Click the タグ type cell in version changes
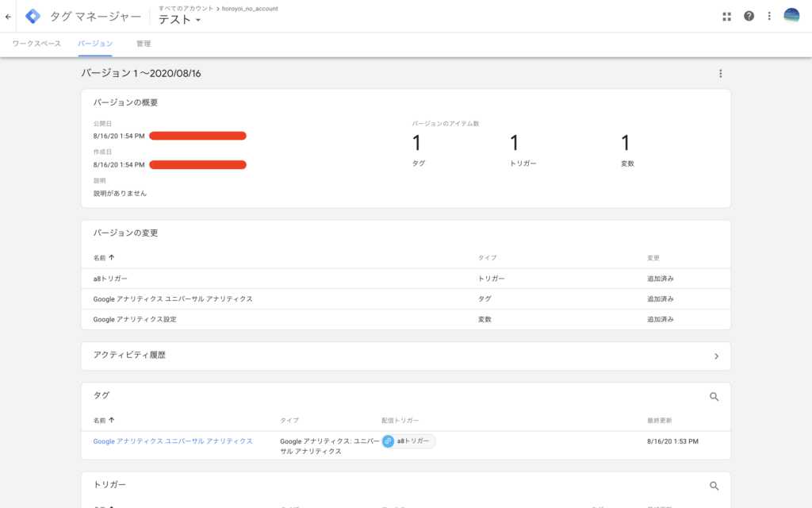The height and width of the screenshot is (508, 812). [x=485, y=299]
